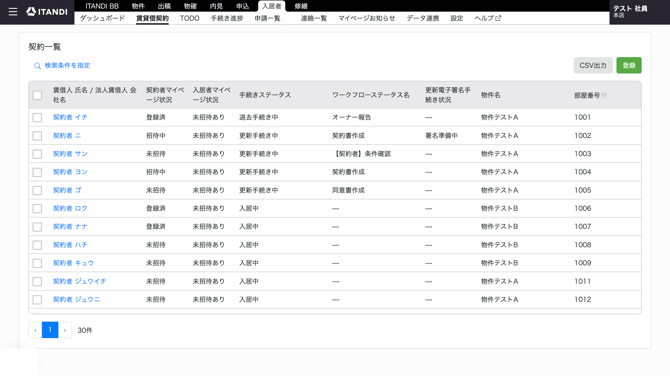Screen dimensions: 670x376
Task: Check the checkbox for 契約者 ハチ
Action: coord(37,245)
